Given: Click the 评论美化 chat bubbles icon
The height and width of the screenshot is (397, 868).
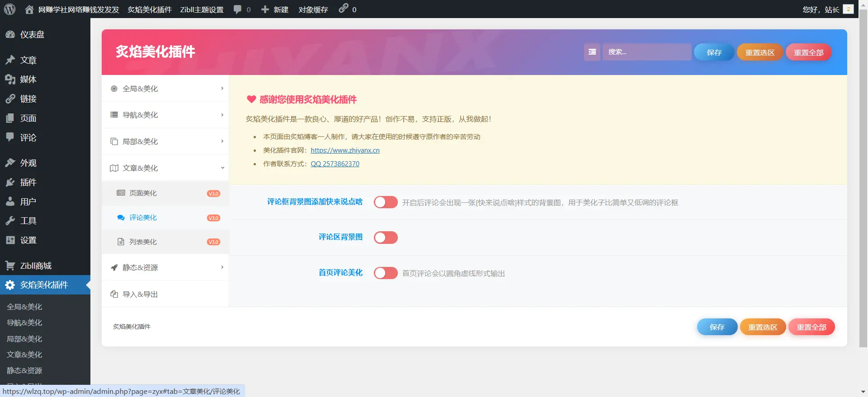Looking at the screenshot, I should [x=121, y=218].
